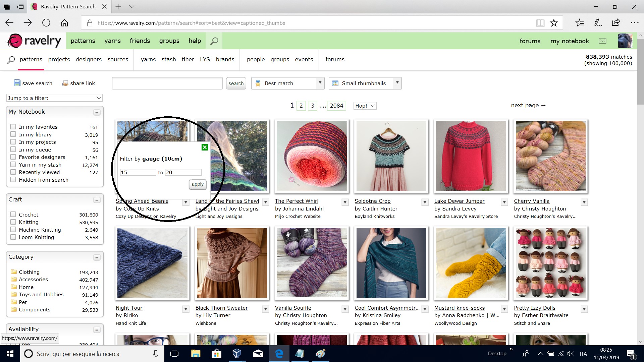The height and width of the screenshot is (362, 644).
Task: Open the Jump to a filter dropdown
Action: click(x=54, y=98)
